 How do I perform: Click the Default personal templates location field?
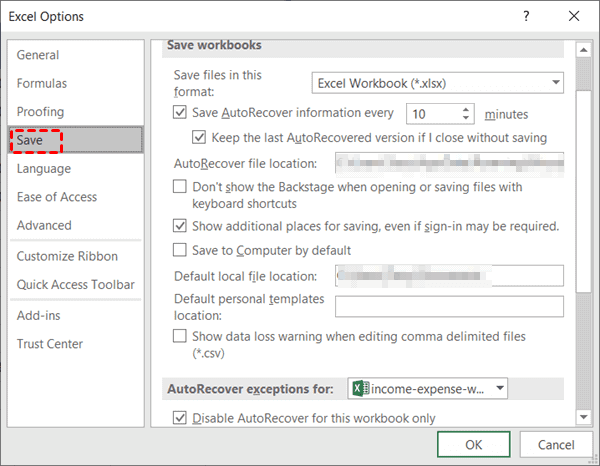click(449, 306)
